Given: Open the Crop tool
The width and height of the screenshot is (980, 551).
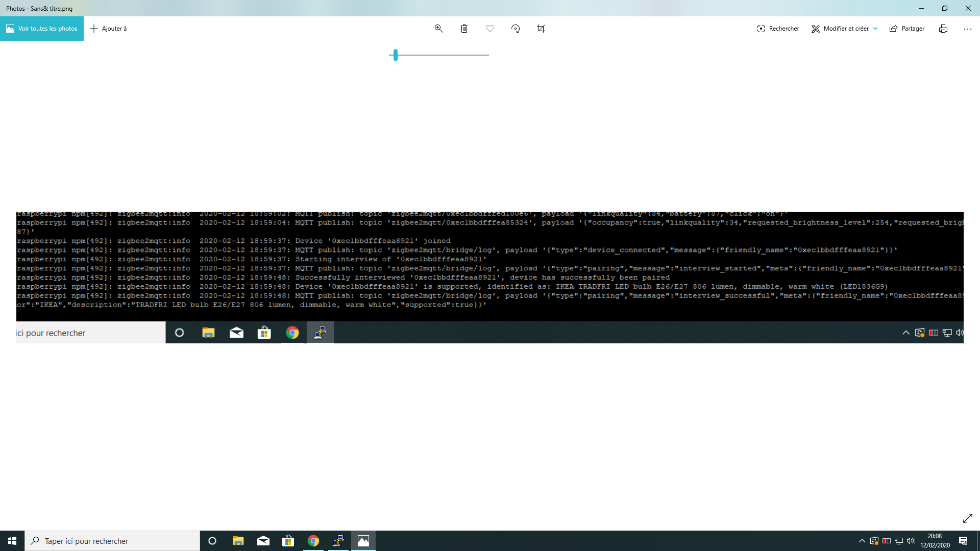Looking at the screenshot, I should click(541, 29).
